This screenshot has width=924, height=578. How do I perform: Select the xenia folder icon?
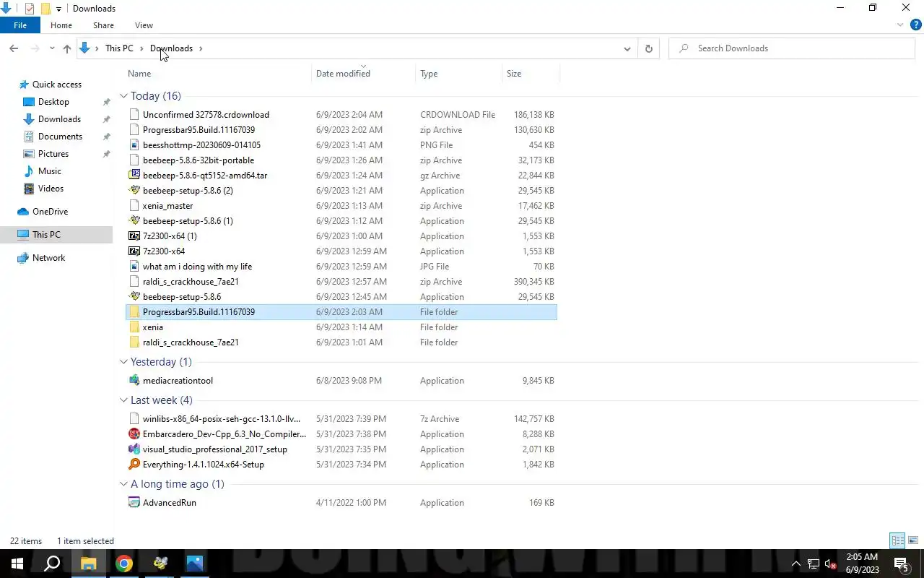tap(134, 327)
